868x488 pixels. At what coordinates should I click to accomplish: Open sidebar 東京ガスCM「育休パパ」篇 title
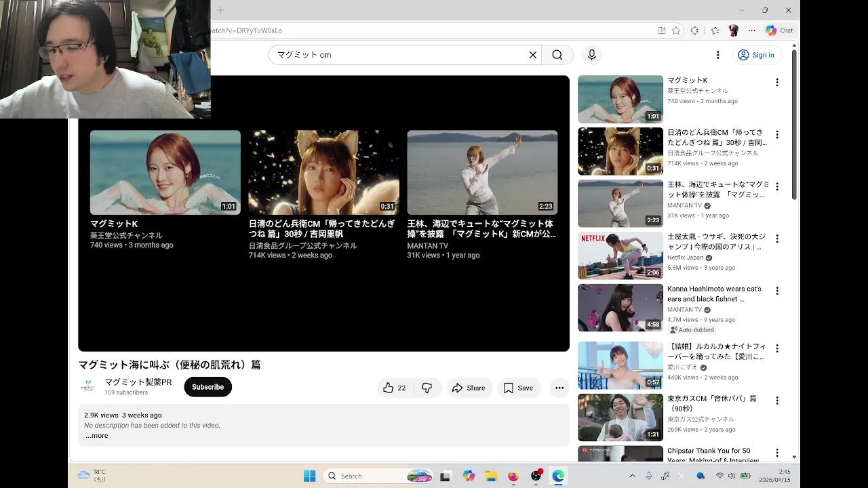pyautogui.click(x=712, y=403)
